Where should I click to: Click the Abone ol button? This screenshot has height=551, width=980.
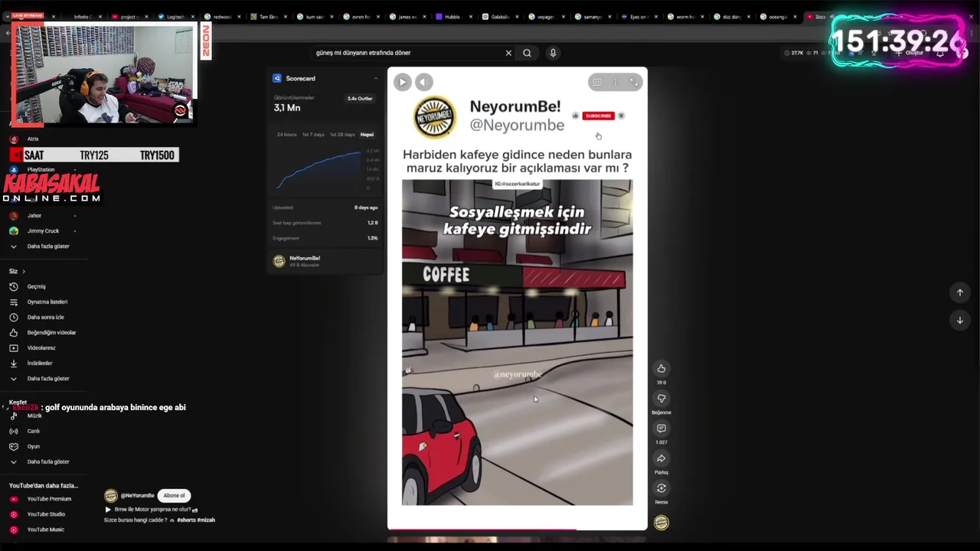click(x=174, y=495)
